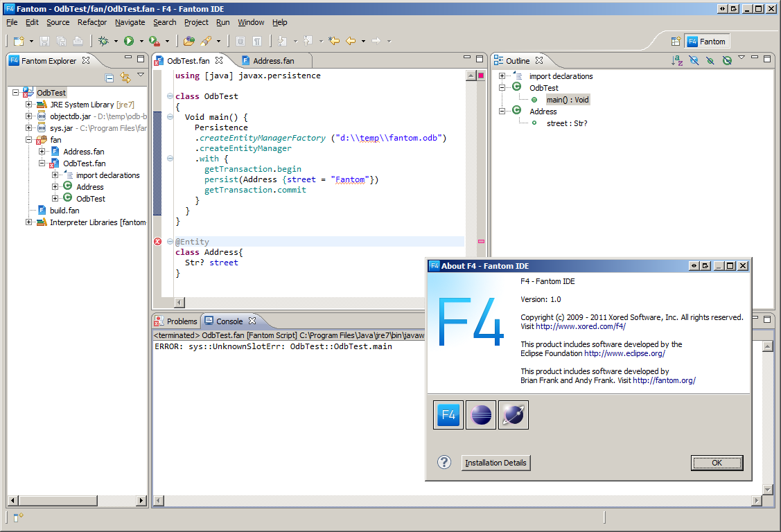Click the Eclipse sphere icon in About dialog
This screenshot has height=532, width=781.
481,414
